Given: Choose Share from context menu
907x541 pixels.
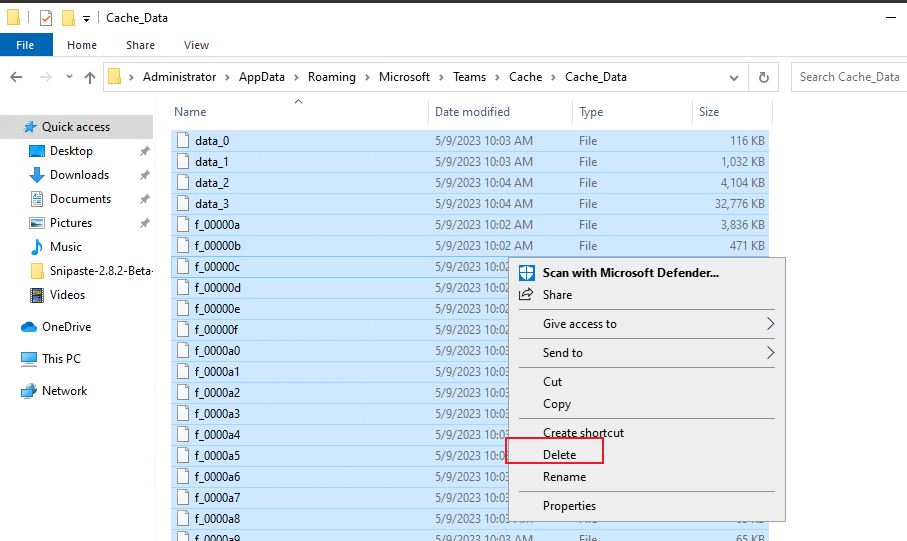Looking at the screenshot, I should pyautogui.click(x=647, y=295).
